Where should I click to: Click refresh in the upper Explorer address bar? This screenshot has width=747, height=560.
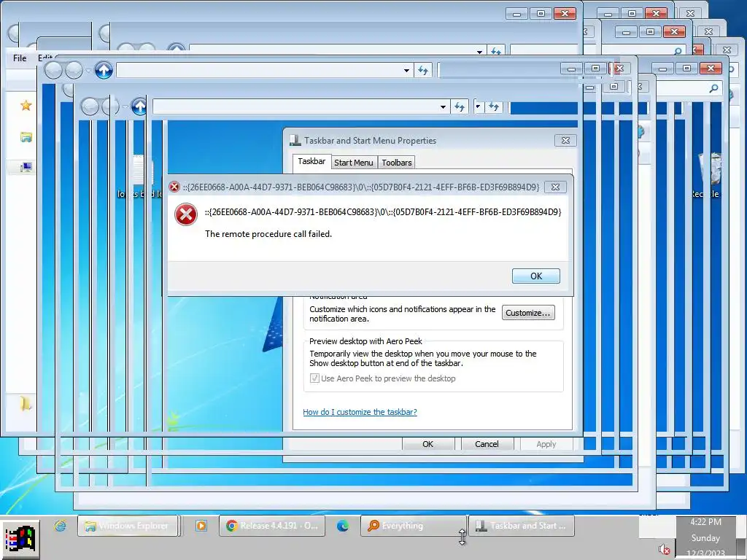(x=422, y=71)
